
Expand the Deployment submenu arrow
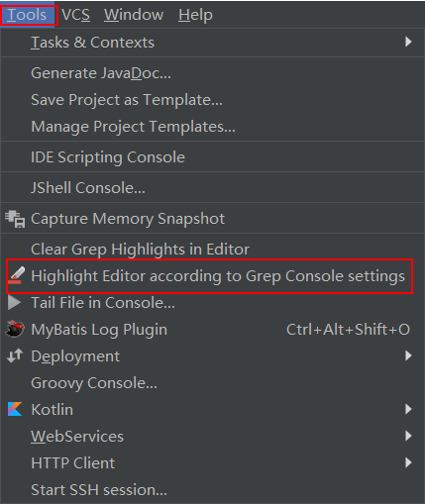[x=408, y=355]
